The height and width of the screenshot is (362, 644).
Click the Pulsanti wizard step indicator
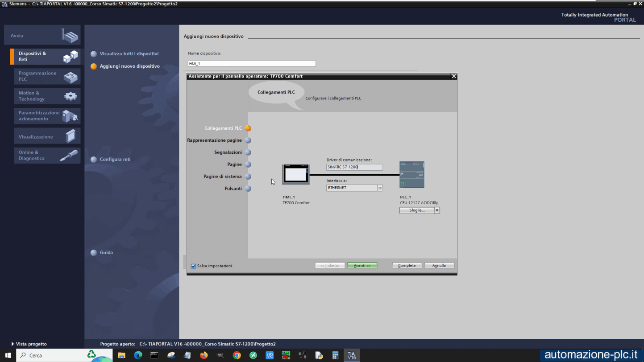coord(248,188)
